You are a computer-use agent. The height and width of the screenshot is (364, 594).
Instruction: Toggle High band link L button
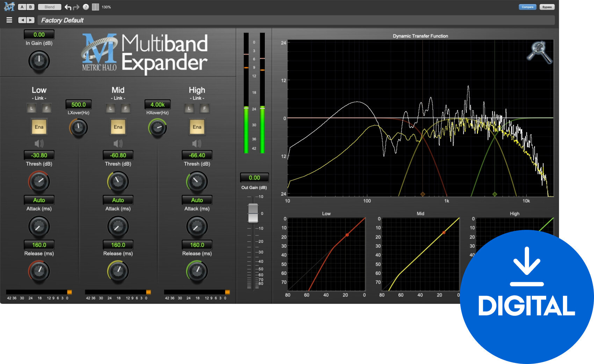(189, 108)
